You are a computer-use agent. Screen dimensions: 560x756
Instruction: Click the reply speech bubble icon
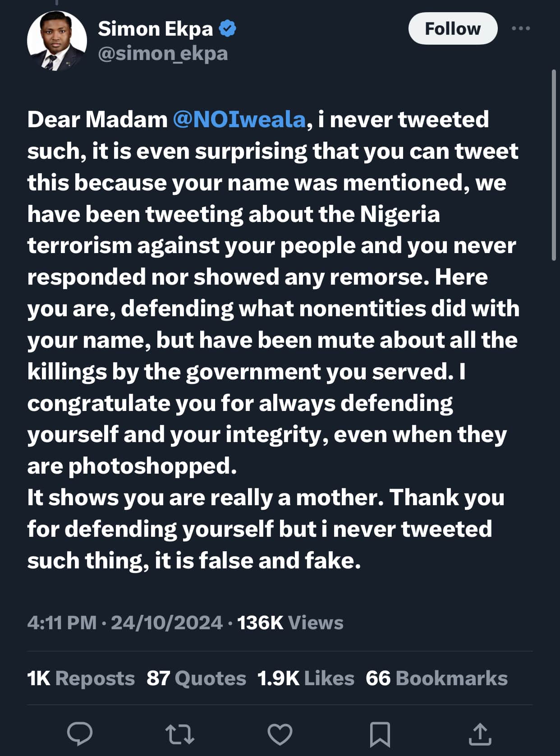(80, 733)
